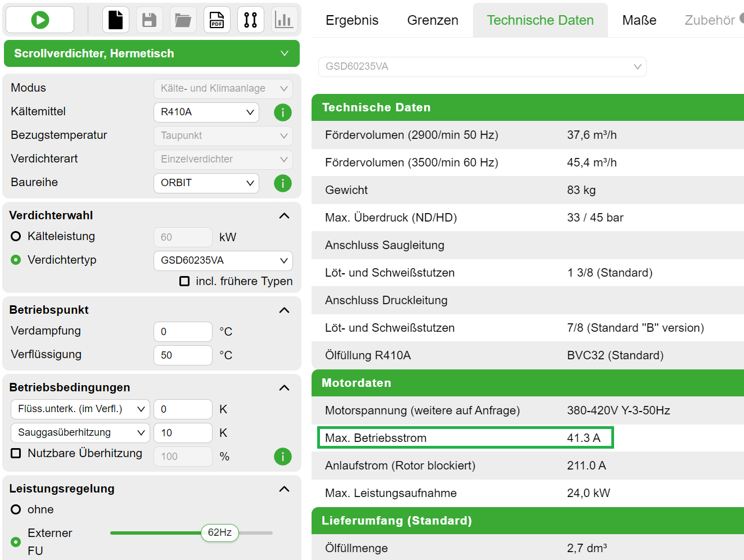This screenshot has height=560, width=744.
Task: Edit the Verflüssigung temperature input field
Action: 183,355
